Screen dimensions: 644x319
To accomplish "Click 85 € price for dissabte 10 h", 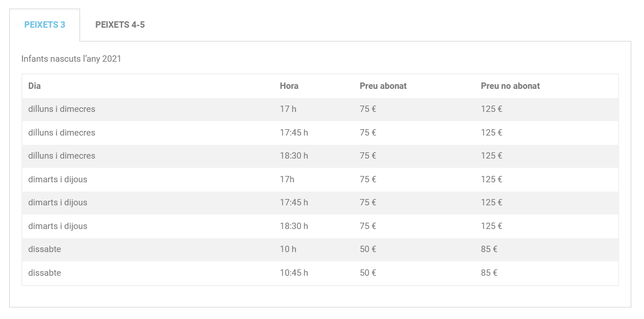I will (489, 250).
